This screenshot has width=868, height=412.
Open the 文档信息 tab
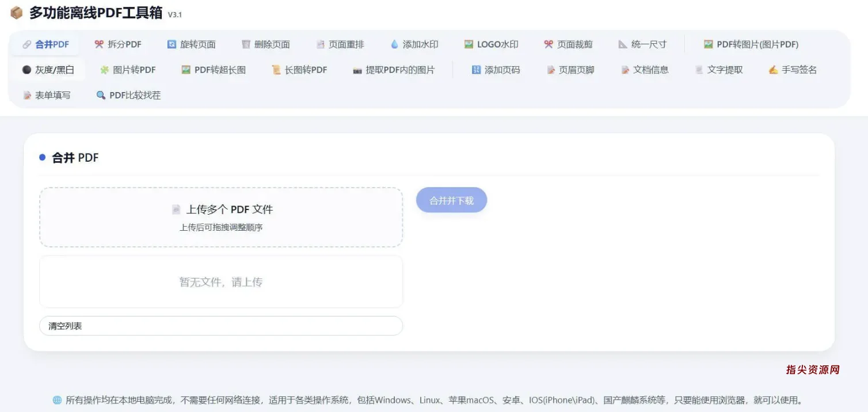(645, 70)
